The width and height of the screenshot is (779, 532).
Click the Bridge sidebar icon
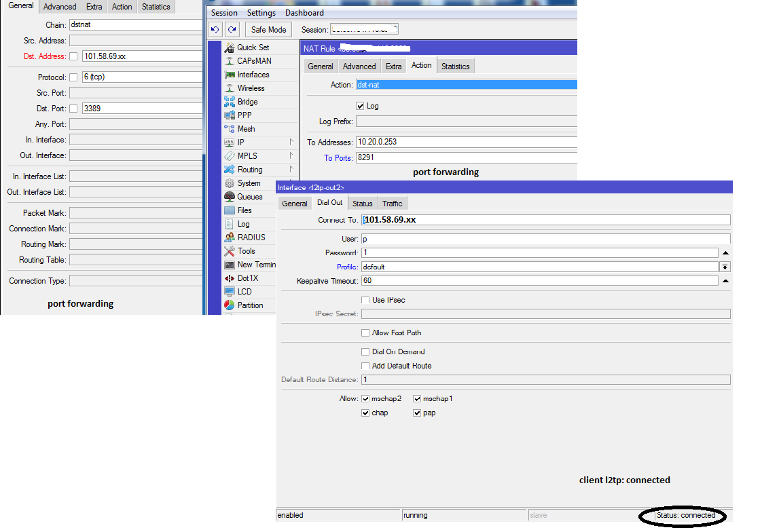tap(229, 102)
